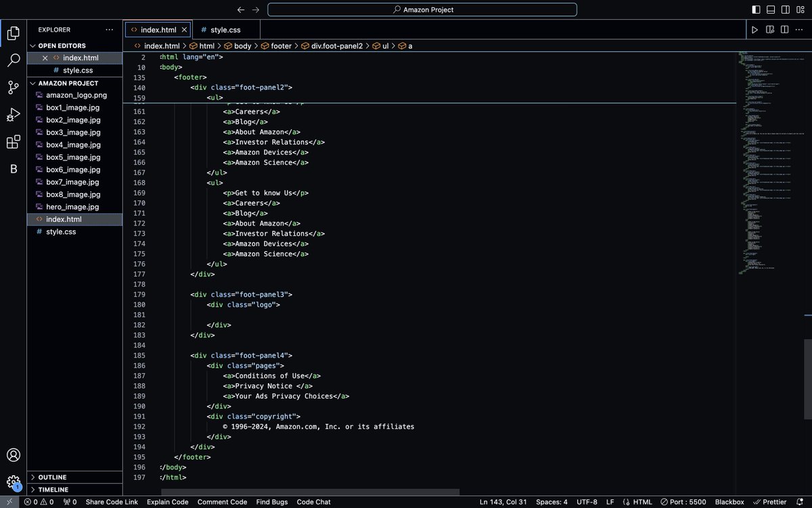
Task: Click Comment Code in status bar
Action: click(222, 502)
